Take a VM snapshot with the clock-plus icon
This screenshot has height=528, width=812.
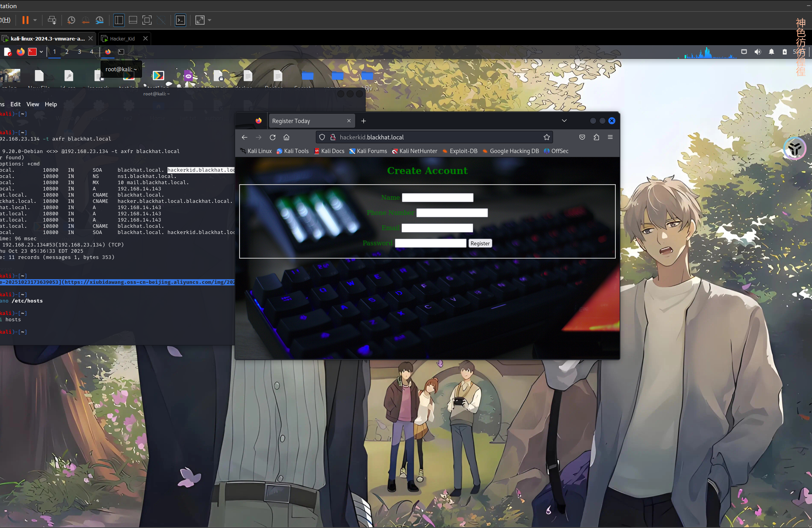click(71, 20)
